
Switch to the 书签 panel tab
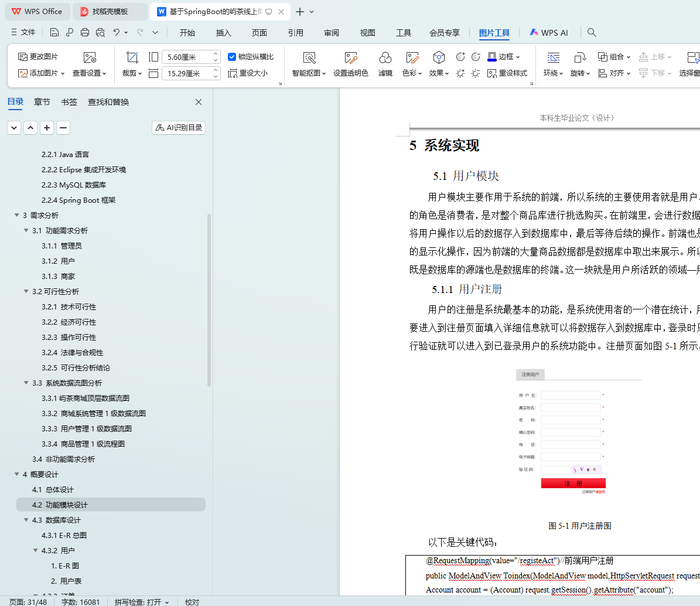[x=69, y=102]
